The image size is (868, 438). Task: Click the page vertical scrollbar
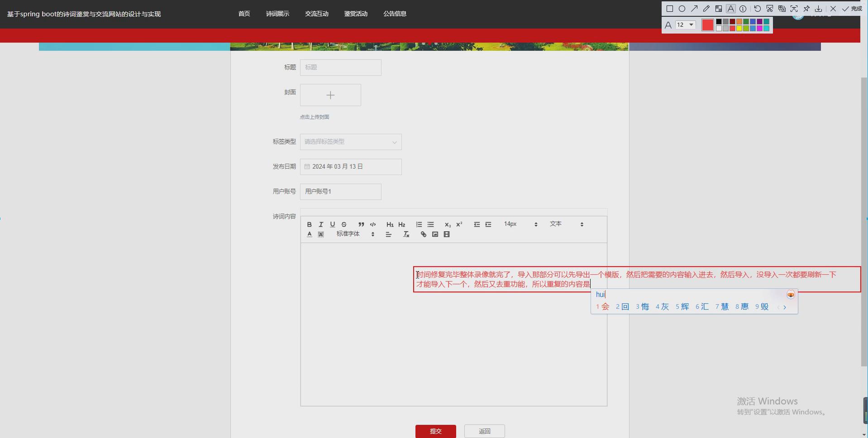click(864, 222)
